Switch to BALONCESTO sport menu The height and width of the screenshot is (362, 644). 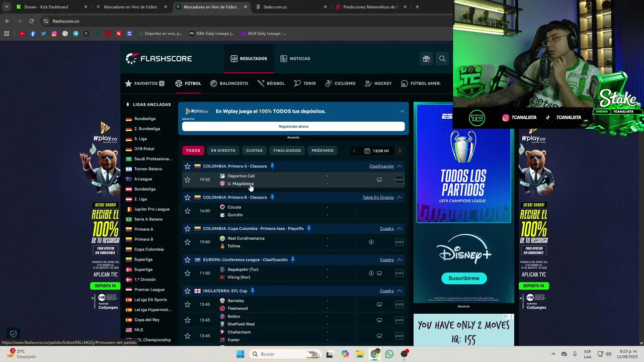pyautogui.click(x=229, y=83)
